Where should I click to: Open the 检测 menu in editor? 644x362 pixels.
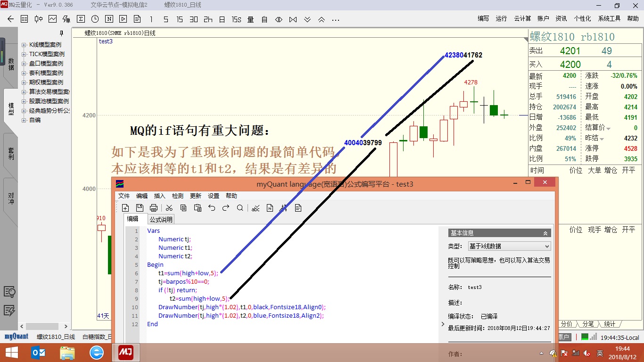point(178,196)
